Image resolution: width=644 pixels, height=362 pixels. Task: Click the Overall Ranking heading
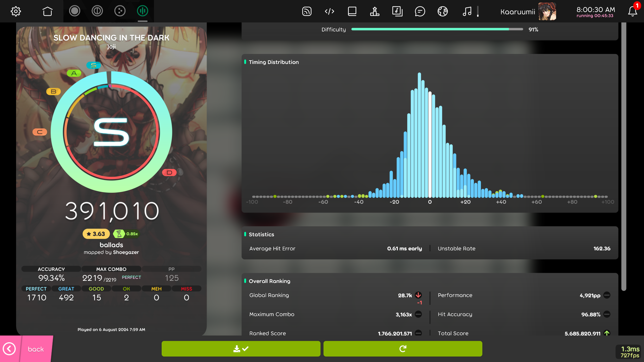pyautogui.click(x=269, y=281)
